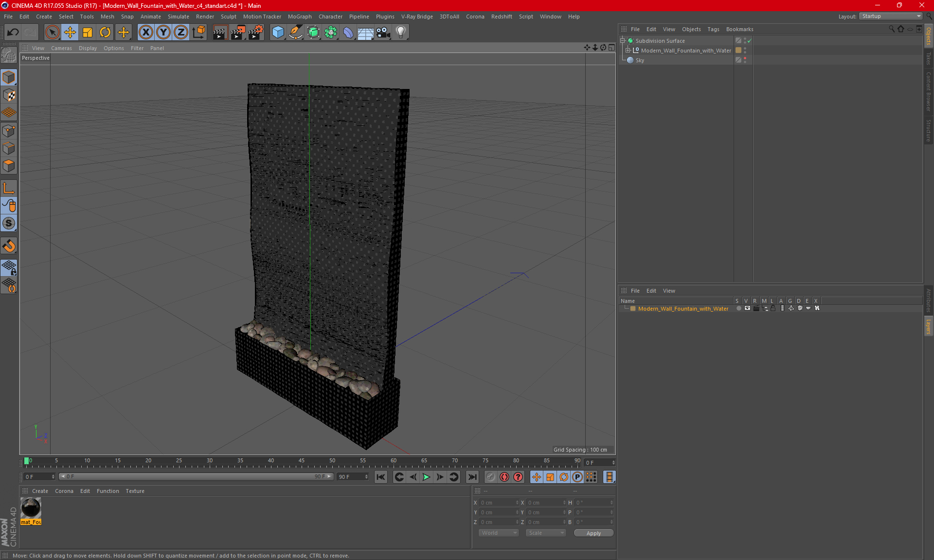
Task: Add a Floor environment object
Action: pos(366,33)
